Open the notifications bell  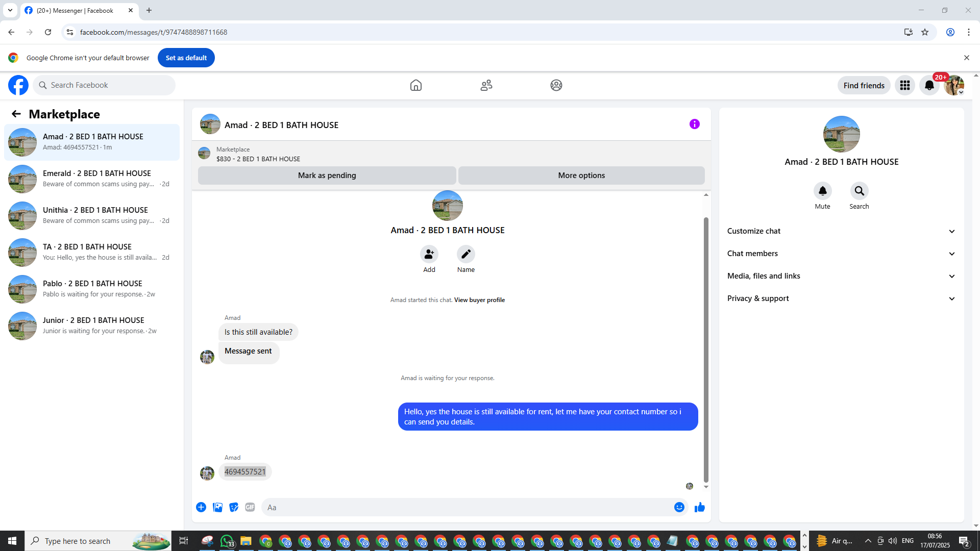click(x=929, y=85)
